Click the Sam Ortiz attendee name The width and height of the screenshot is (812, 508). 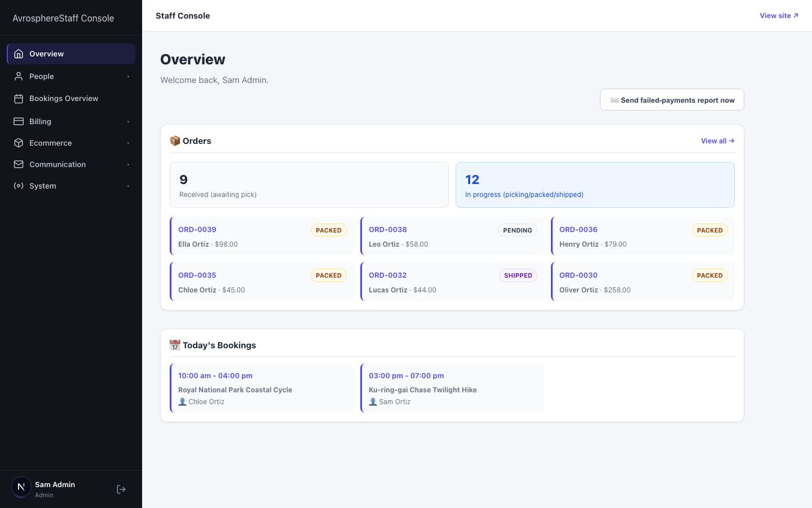pos(394,402)
